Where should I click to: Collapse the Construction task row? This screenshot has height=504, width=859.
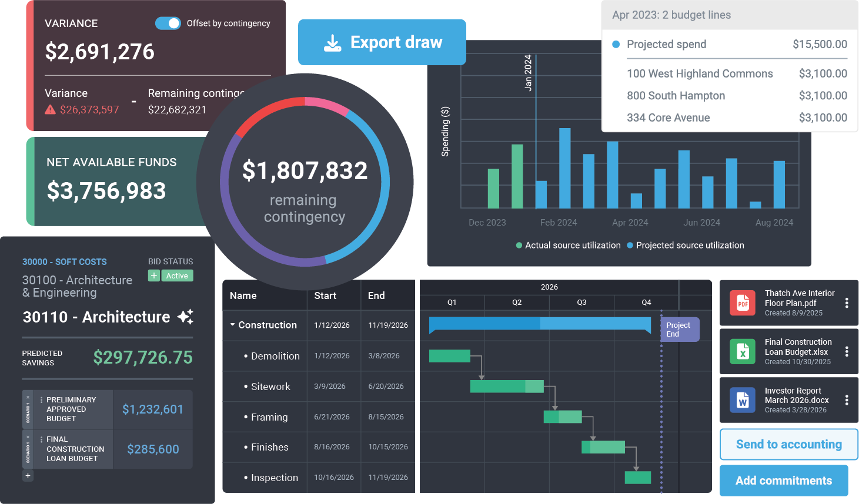231,325
